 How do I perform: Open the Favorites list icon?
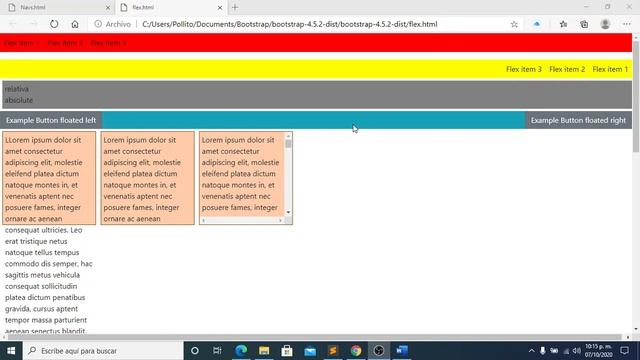click(563, 24)
